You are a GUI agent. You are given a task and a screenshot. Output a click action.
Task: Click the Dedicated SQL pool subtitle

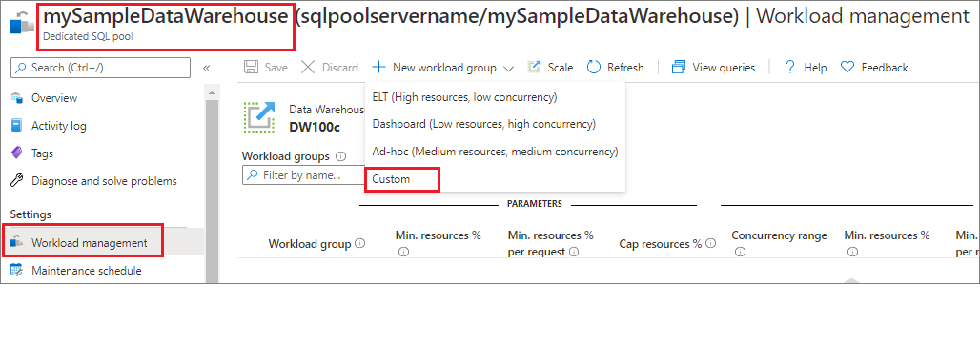(88, 37)
